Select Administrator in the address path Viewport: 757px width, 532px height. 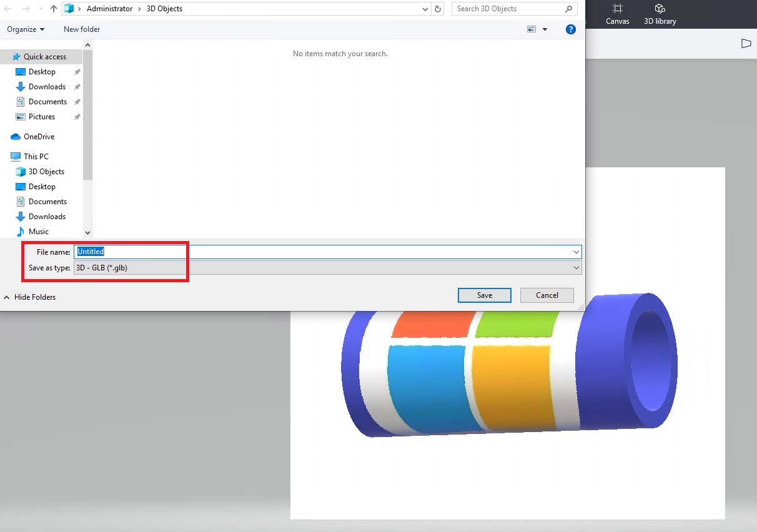point(109,9)
